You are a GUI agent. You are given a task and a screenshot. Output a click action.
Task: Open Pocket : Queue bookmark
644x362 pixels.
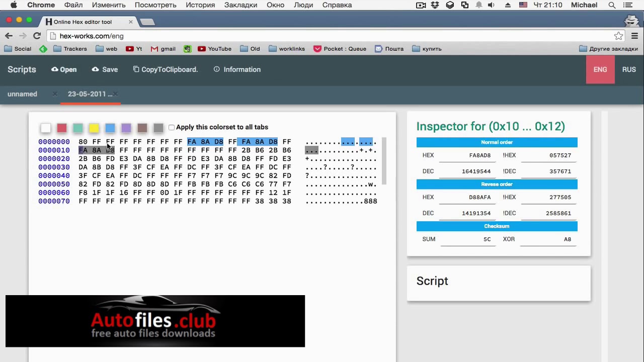340,49
